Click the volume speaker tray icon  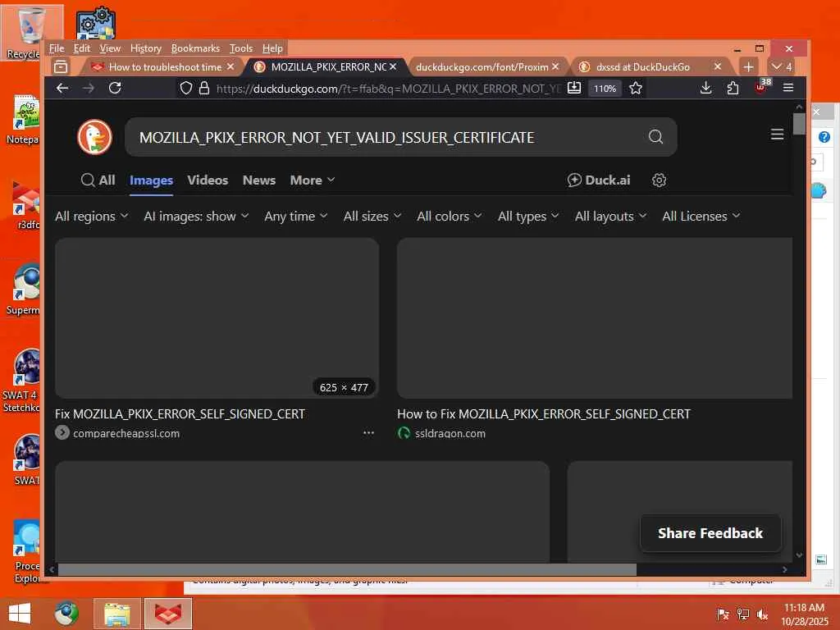coord(762,614)
